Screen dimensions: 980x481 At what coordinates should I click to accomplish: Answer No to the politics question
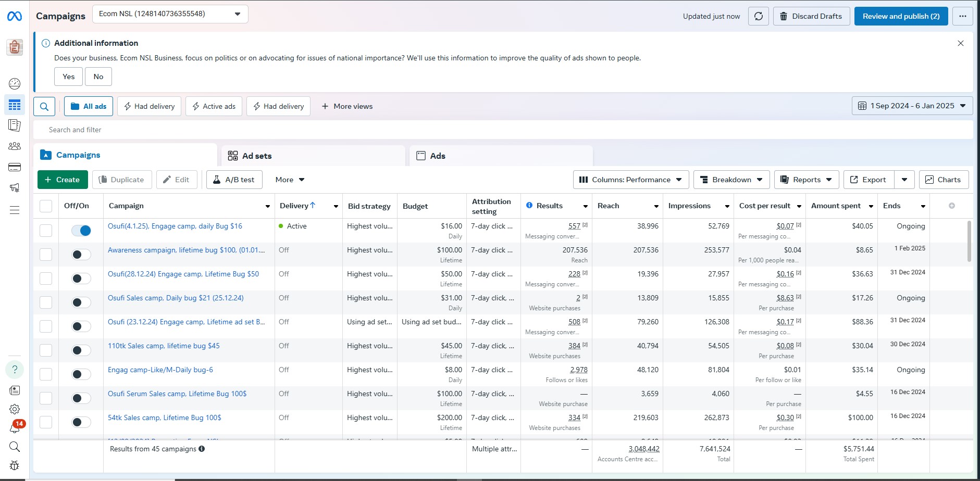pos(98,77)
